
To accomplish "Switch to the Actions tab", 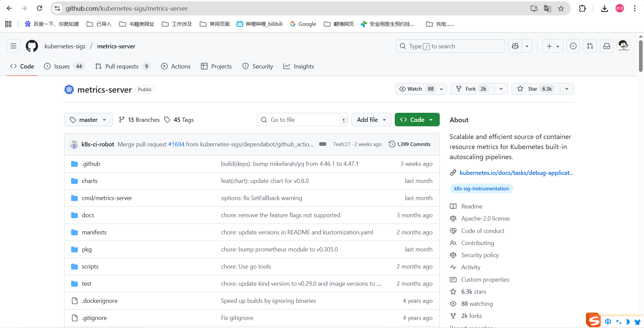I will coord(176,66).
